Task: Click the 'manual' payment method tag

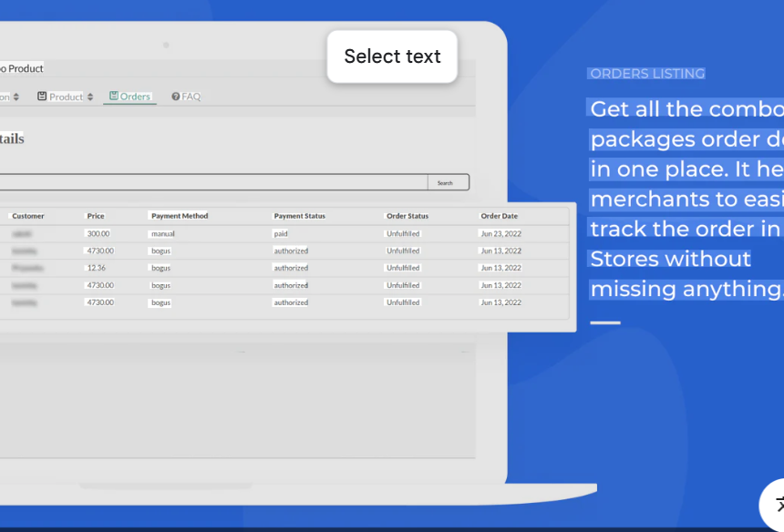Action: pos(160,233)
